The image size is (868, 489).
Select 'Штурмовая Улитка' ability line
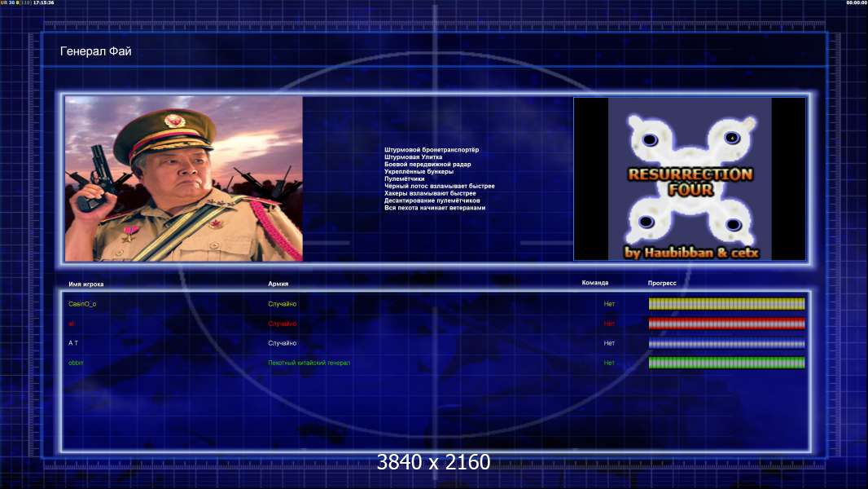point(413,157)
